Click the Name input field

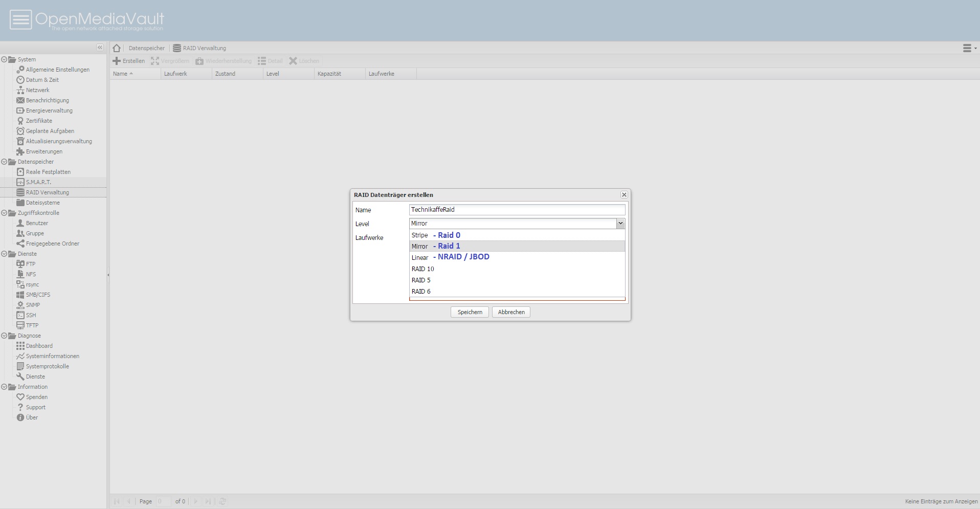tap(517, 210)
